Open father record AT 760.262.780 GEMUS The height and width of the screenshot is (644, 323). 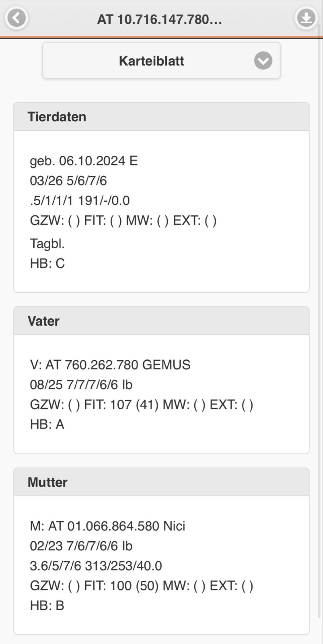pos(110,365)
